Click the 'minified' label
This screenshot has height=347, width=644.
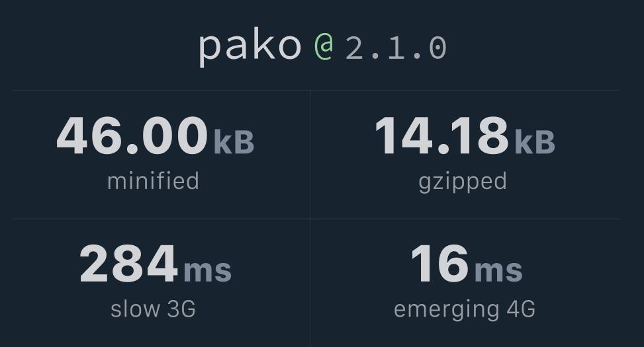153,181
